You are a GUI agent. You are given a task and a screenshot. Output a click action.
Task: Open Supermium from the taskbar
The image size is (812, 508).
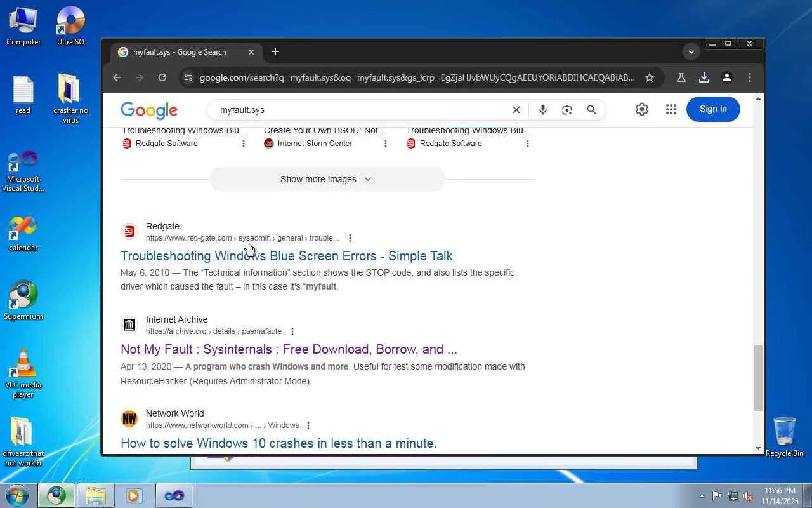(x=56, y=496)
